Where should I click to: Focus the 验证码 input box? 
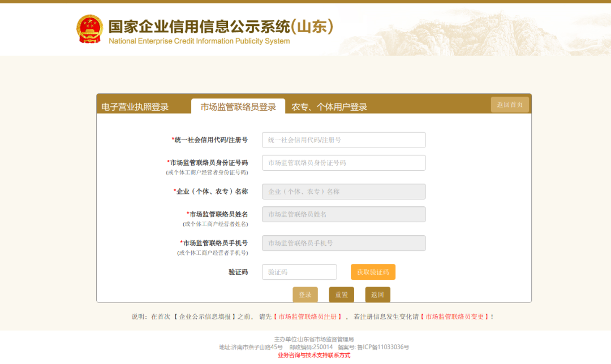[299, 272]
